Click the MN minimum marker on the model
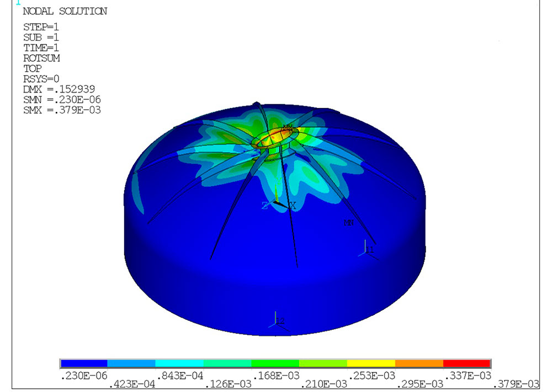 348,223
